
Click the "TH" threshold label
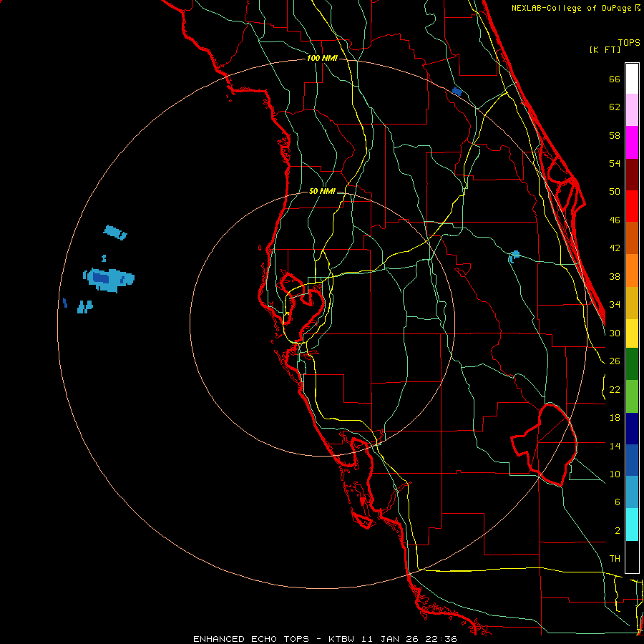615,559
